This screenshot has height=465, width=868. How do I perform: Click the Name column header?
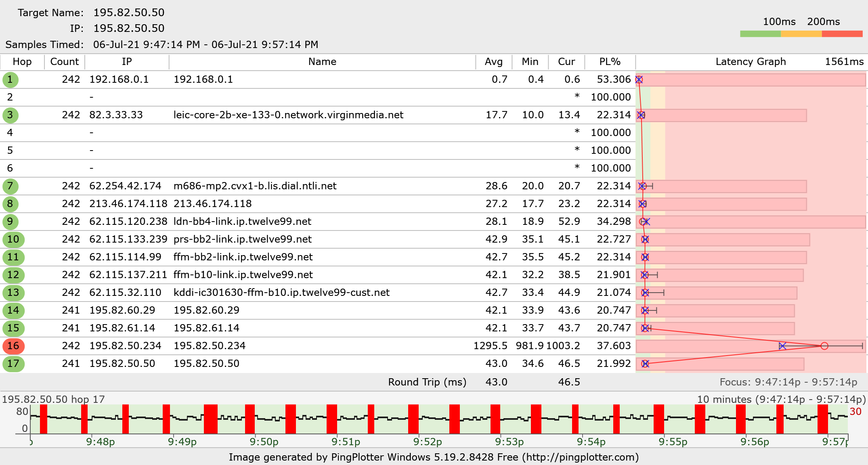322,62
